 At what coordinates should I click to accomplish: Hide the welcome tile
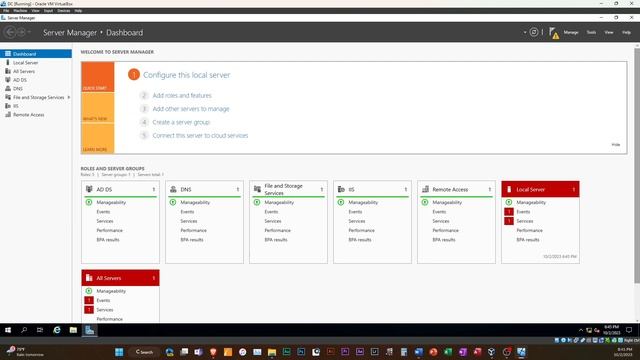pyautogui.click(x=616, y=144)
